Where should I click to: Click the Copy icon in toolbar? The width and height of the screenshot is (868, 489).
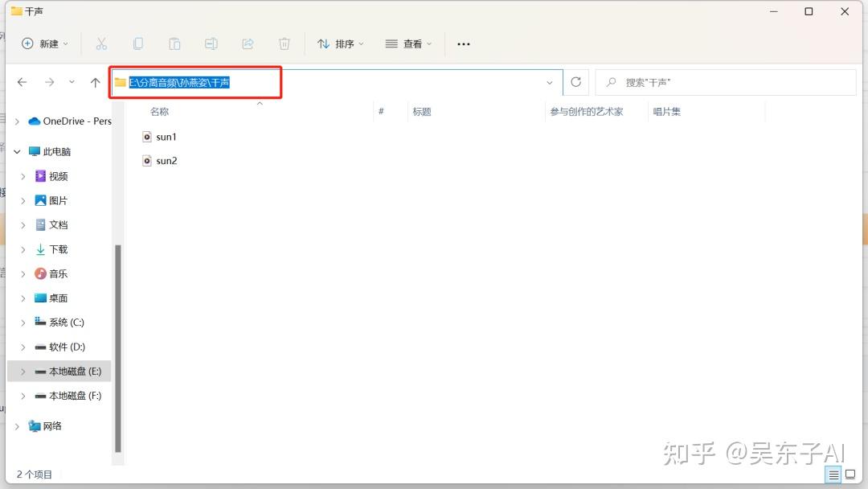pos(138,43)
